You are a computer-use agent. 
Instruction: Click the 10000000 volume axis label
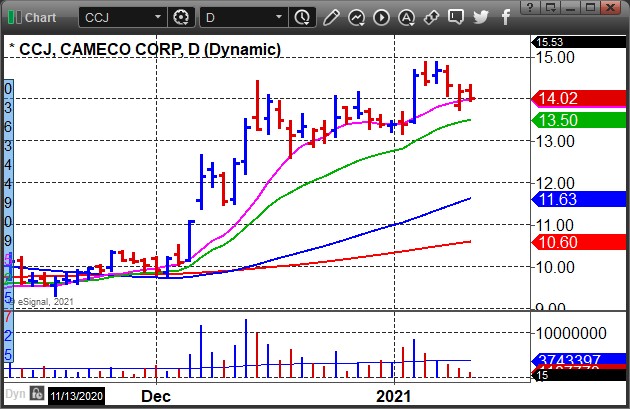click(571, 333)
